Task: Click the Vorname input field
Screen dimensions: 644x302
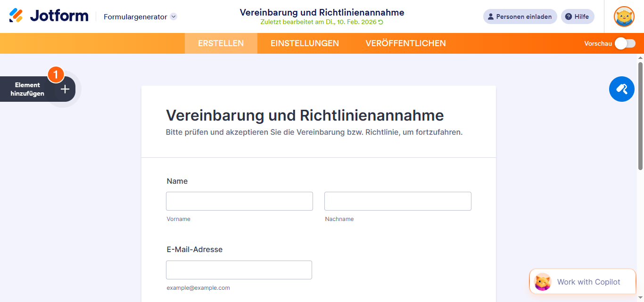Action: [239, 201]
